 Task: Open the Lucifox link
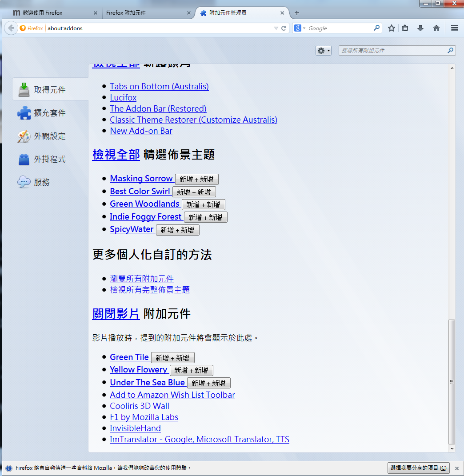pos(123,97)
